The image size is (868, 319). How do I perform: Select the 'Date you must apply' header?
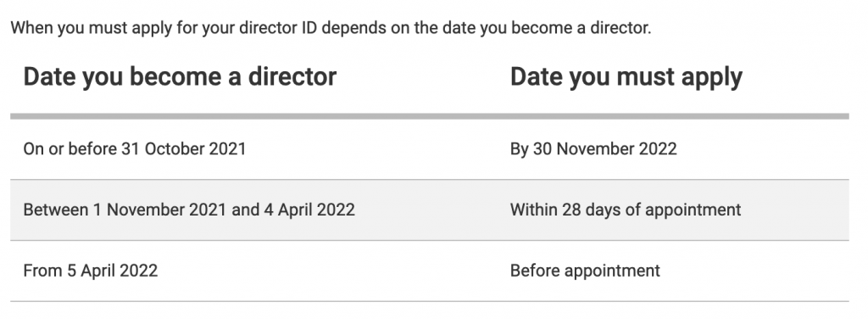pos(626,77)
